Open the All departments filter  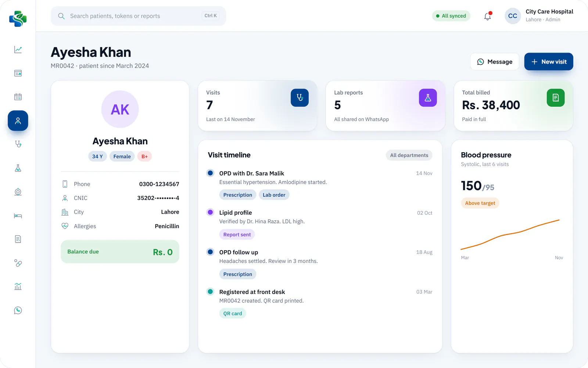(x=409, y=155)
